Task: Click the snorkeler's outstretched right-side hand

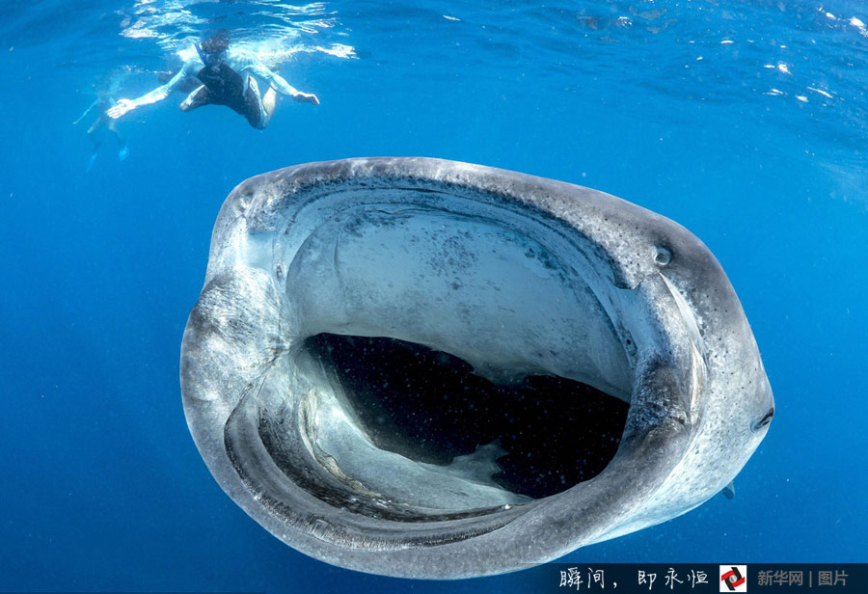Action: click(306, 97)
